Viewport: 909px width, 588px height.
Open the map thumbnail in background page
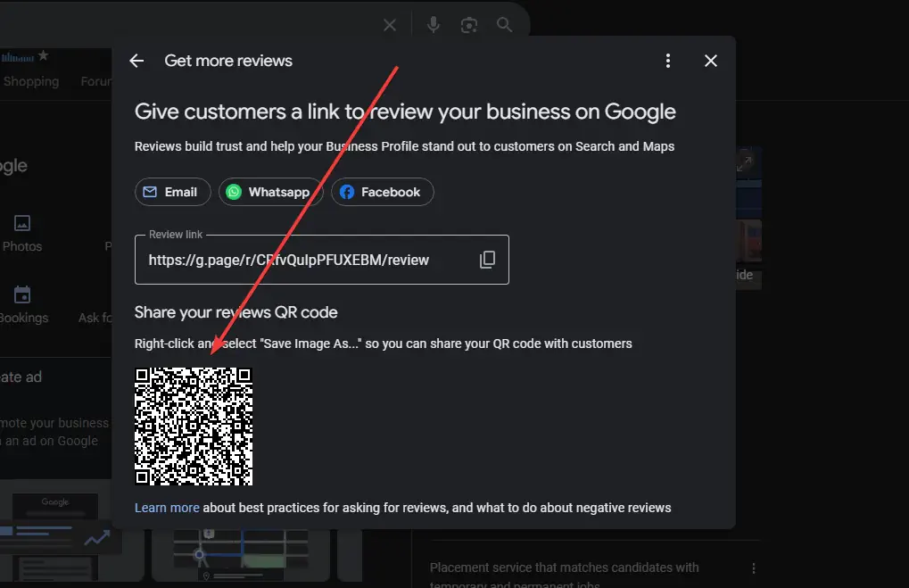pos(240,555)
